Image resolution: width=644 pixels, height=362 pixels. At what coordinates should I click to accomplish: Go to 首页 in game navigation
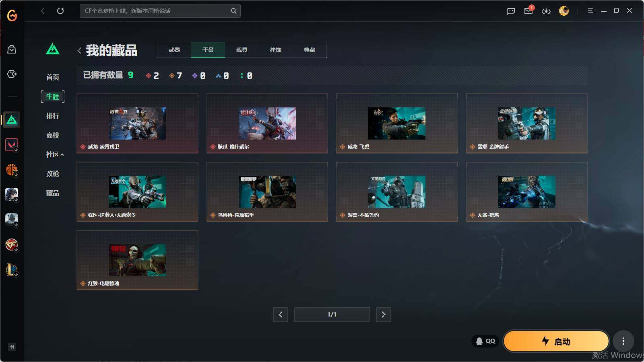tap(53, 77)
